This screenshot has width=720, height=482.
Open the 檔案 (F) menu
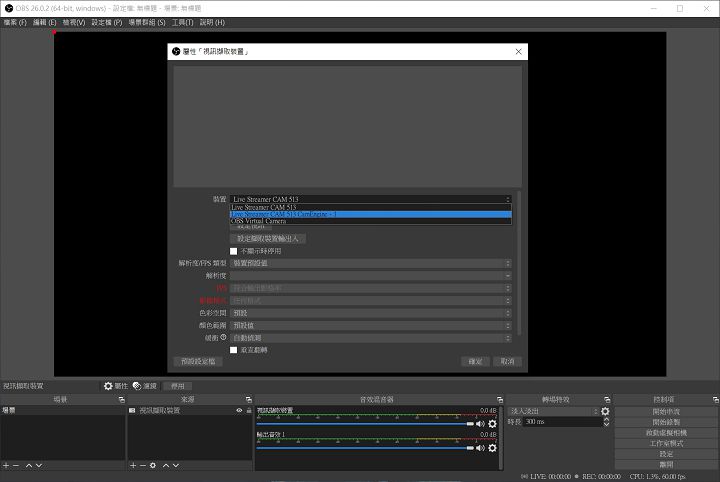tap(15, 22)
